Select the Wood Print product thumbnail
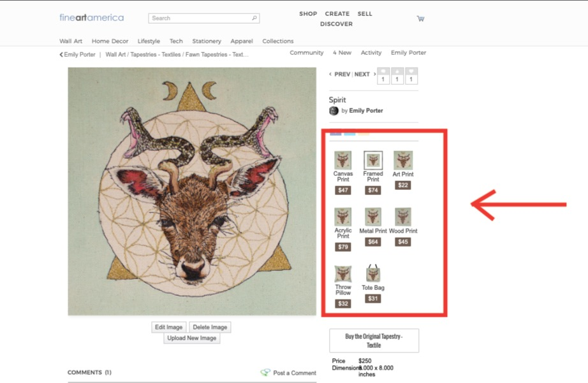This screenshot has height=383, width=588. click(x=403, y=217)
